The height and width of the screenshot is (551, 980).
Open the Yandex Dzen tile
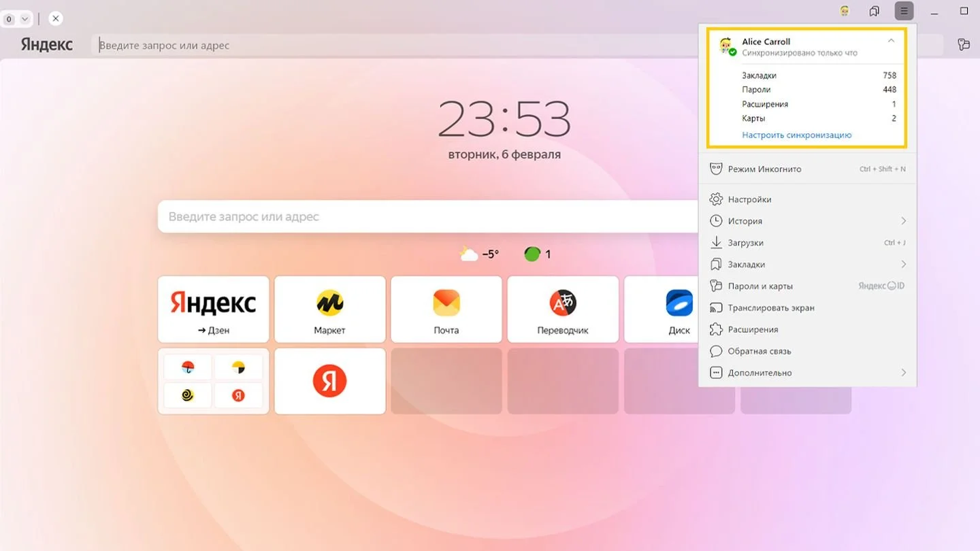pos(214,310)
